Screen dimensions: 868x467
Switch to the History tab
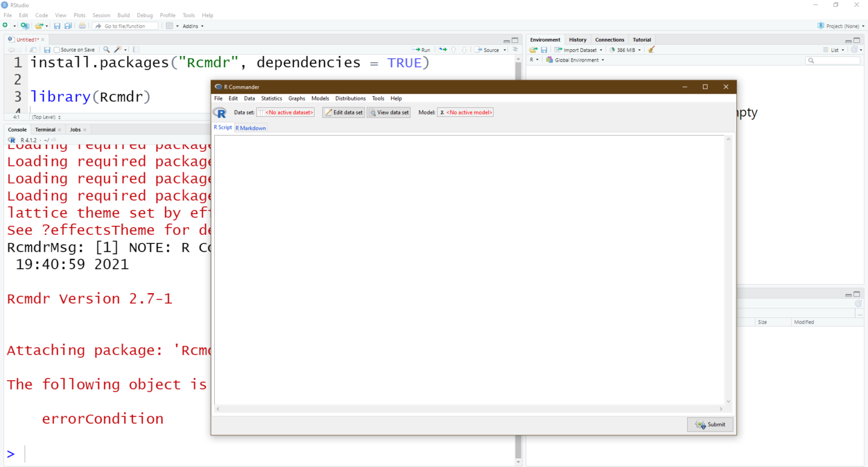click(578, 40)
